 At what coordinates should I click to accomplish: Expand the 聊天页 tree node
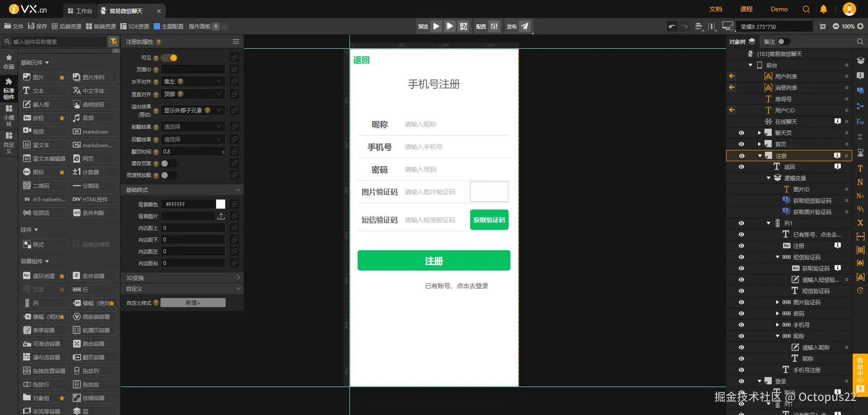coord(759,133)
